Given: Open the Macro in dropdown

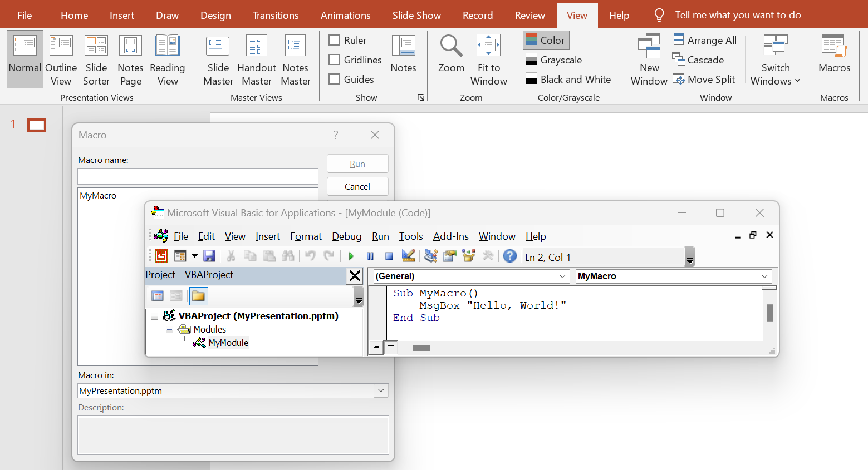Looking at the screenshot, I should point(381,390).
